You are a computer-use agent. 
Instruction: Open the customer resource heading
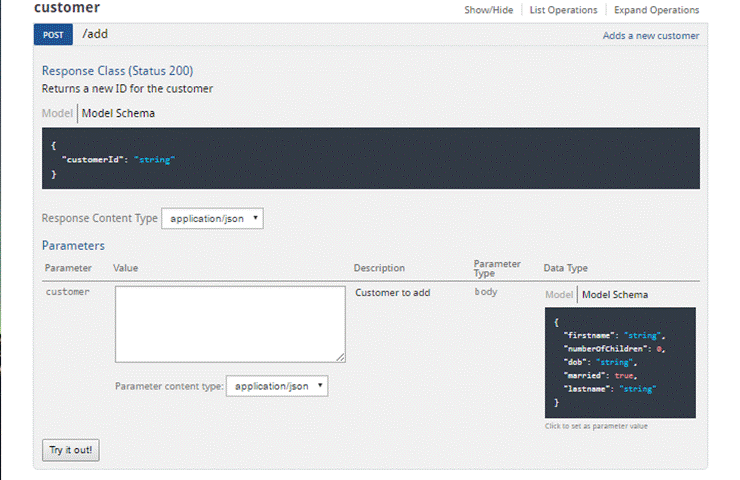click(67, 9)
